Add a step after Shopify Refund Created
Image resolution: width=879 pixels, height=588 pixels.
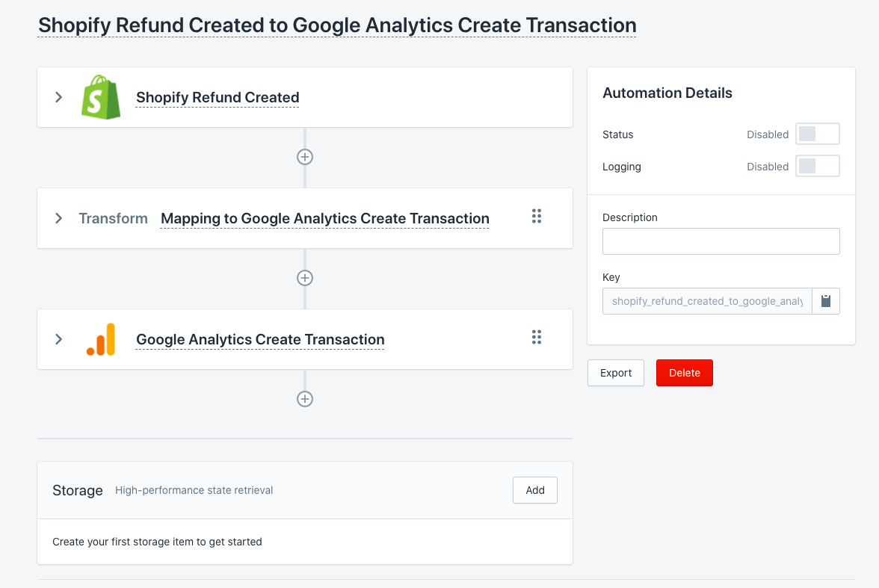305,157
